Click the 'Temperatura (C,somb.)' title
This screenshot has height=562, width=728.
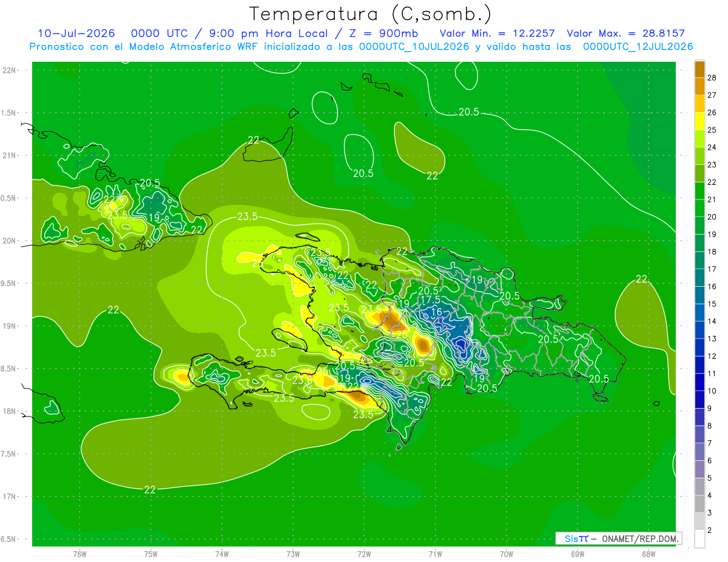click(370, 13)
